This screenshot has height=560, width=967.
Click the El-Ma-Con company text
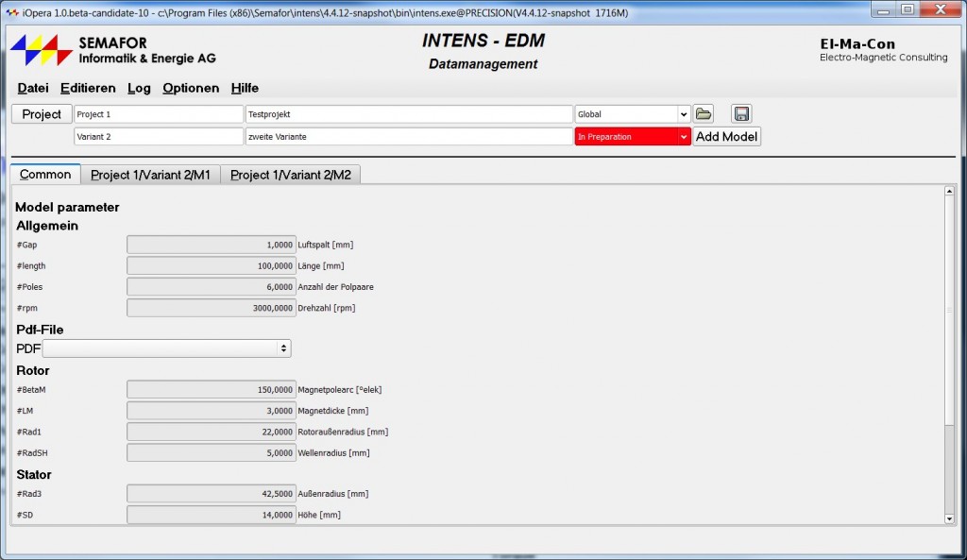pyautogui.click(x=857, y=43)
